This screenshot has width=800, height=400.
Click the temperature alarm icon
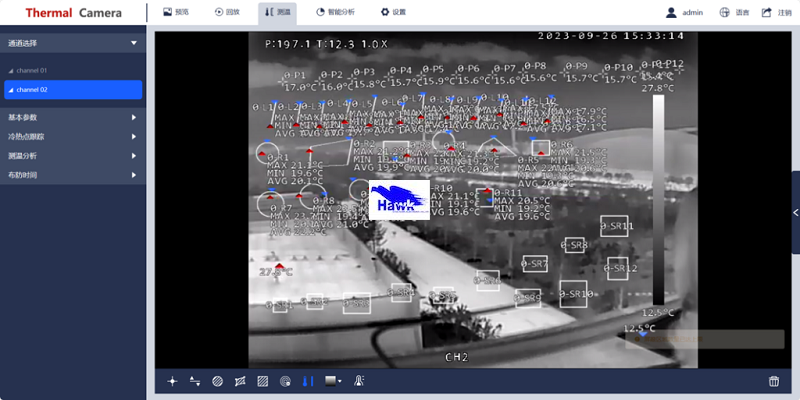(x=358, y=381)
